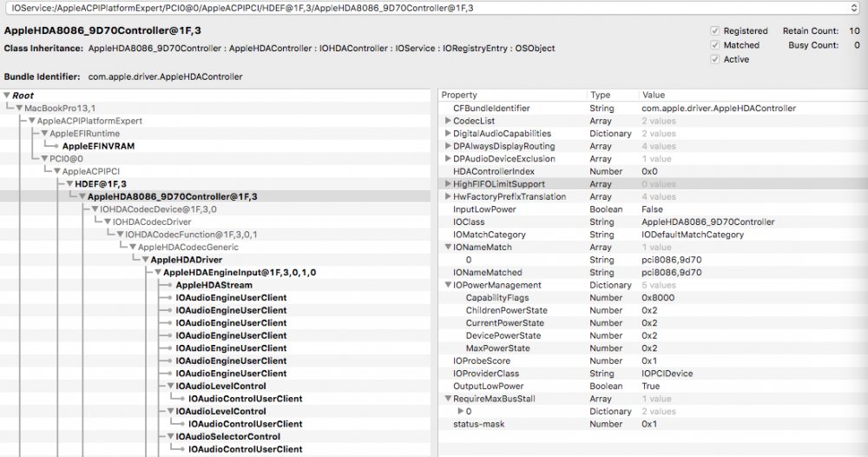Image resolution: width=868 pixels, height=457 pixels.
Task: Collapse the IOAudioSelectorControl node
Action: pyautogui.click(x=171, y=436)
